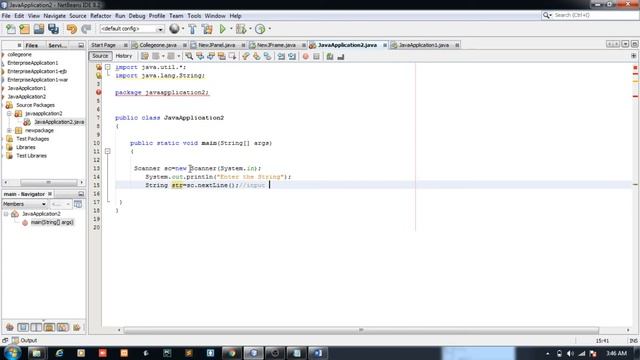Click the Uncomment icon in editor toolbar

tap(340, 56)
